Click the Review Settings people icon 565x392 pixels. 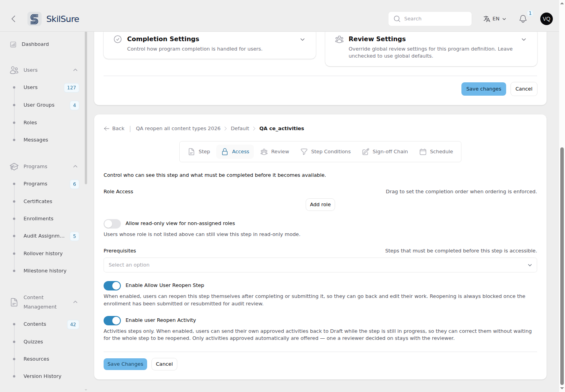(x=339, y=39)
